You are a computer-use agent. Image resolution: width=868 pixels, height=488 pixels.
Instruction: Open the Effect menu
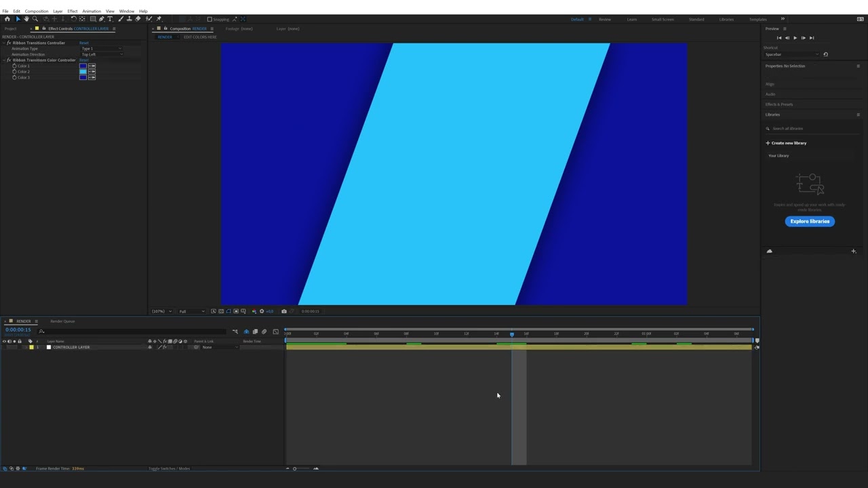click(x=73, y=11)
